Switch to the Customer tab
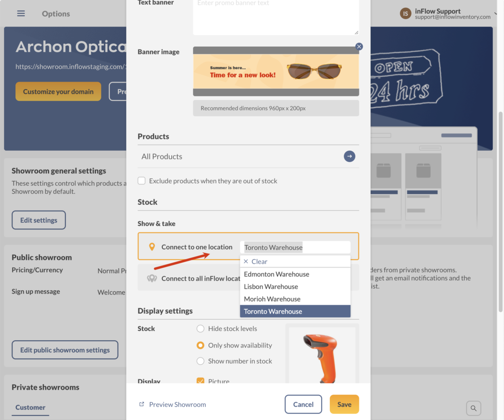Viewport: 504px width, 420px height. pos(30,407)
